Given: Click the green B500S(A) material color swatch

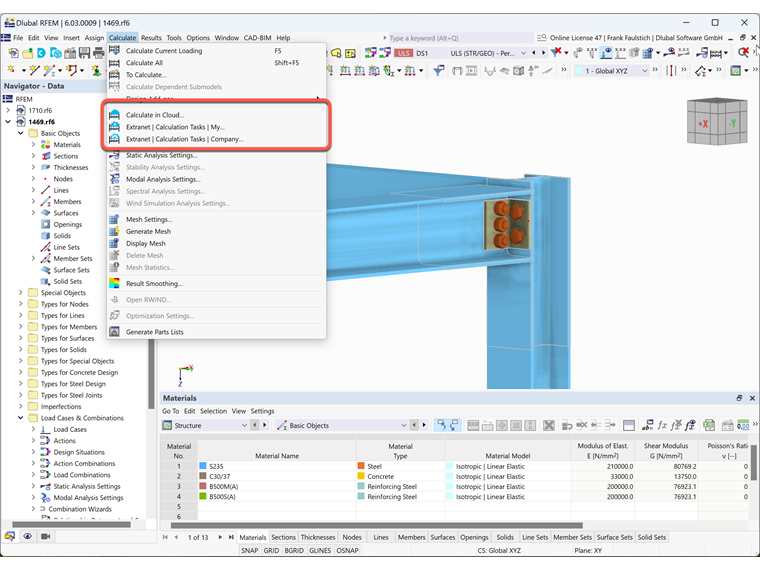Looking at the screenshot, I should pyautogui.click(x=203, y=496).
